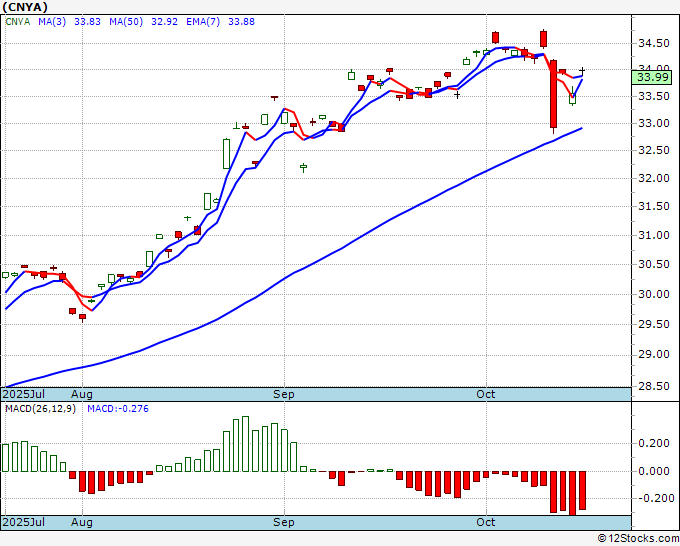
Task: Click 2025Jul on the MACD panel axis
Action: tap(24, 522)
